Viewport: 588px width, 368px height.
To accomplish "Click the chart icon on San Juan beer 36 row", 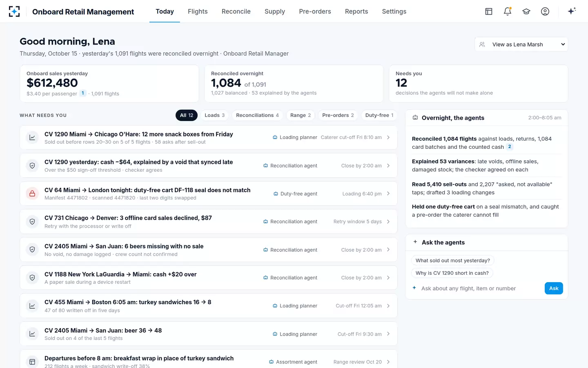I will pyautogui.click(x=32, y=334).
